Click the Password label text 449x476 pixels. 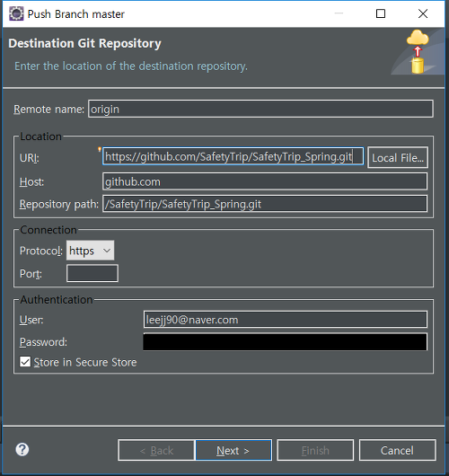coord(43,342)
